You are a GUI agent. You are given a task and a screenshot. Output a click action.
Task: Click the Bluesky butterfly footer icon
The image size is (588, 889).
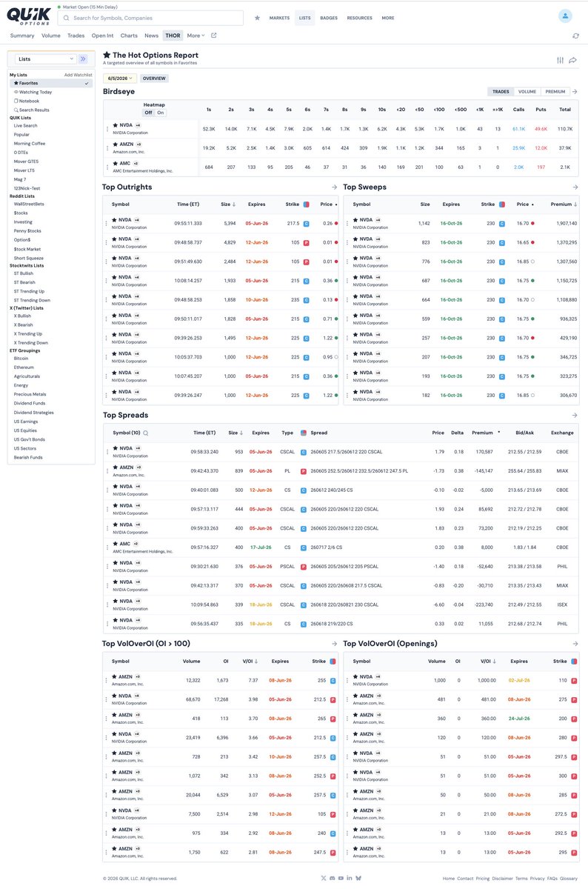[358, 878]
